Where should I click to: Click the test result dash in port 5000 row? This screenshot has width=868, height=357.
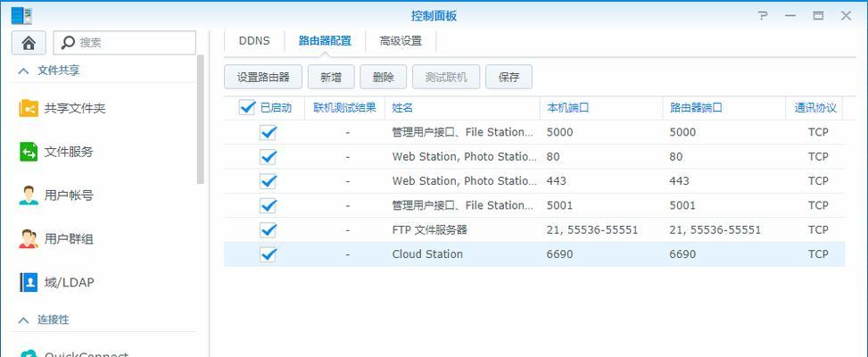point(347,132)
